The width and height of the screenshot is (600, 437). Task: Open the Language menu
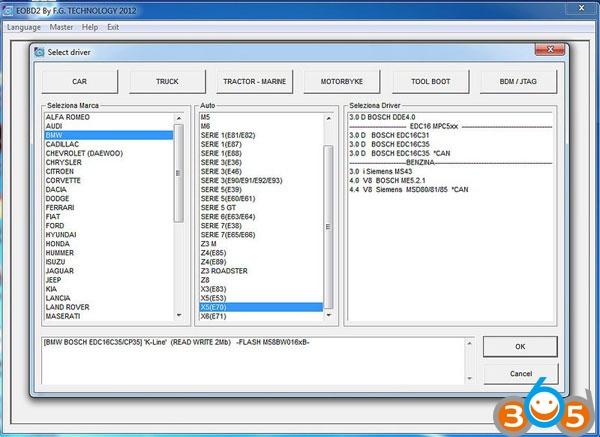pos(24,27)
